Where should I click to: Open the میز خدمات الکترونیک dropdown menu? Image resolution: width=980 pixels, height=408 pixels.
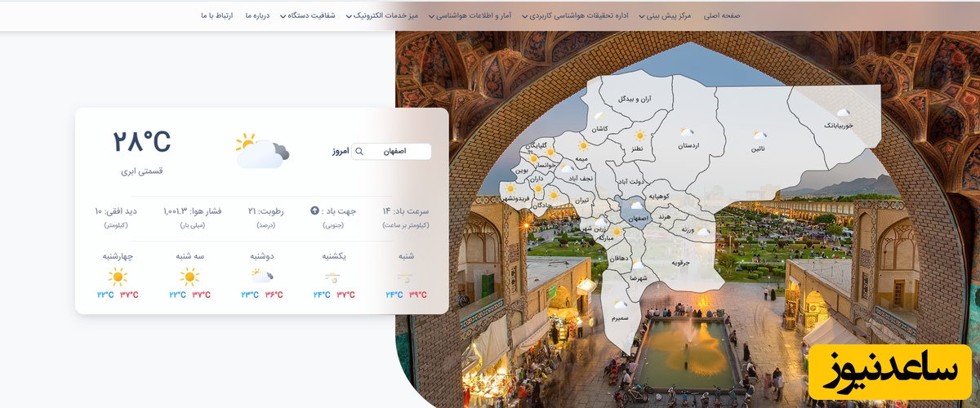(382, 16)
